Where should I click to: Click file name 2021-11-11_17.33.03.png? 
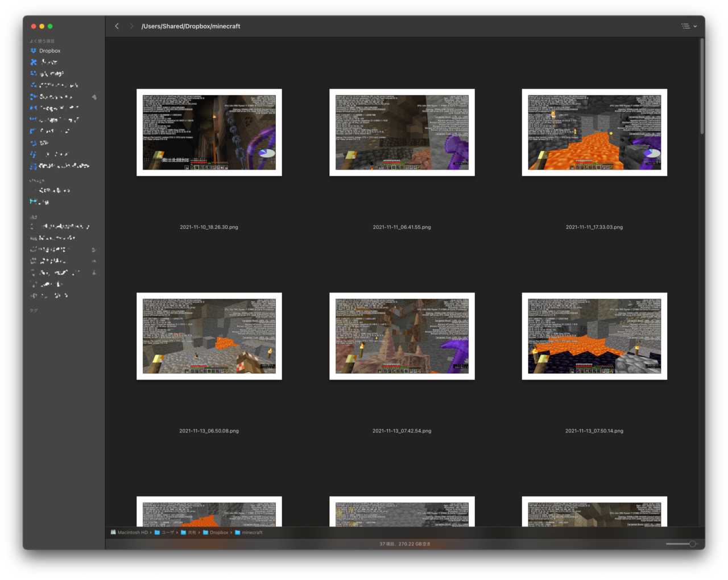(594, 227)
